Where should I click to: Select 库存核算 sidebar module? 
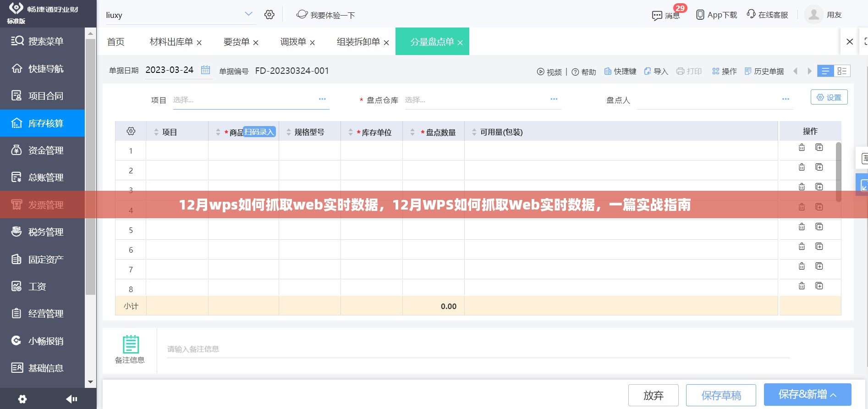pos(42,123)
